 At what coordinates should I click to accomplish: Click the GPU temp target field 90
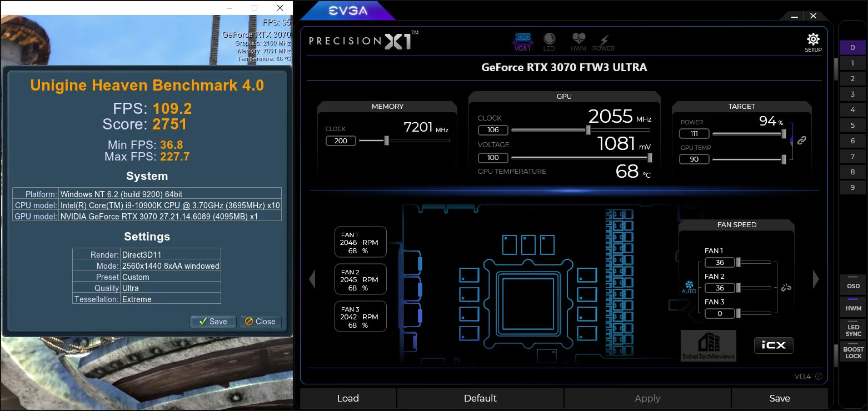(695, 159)
